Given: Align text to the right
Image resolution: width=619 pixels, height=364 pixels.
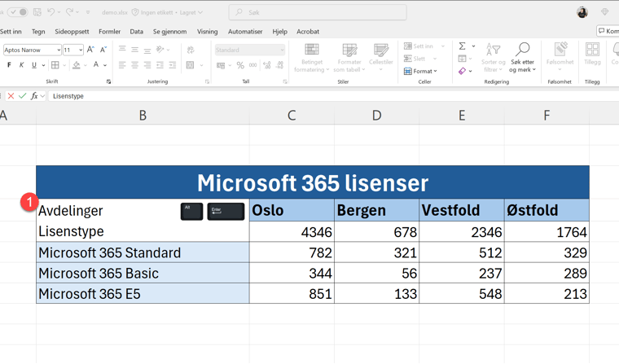Looking at the screenshot, I should (x=147, y=65).
